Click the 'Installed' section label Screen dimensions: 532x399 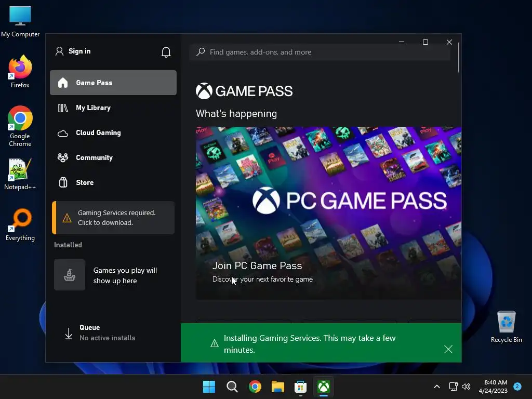click(68, 245)
